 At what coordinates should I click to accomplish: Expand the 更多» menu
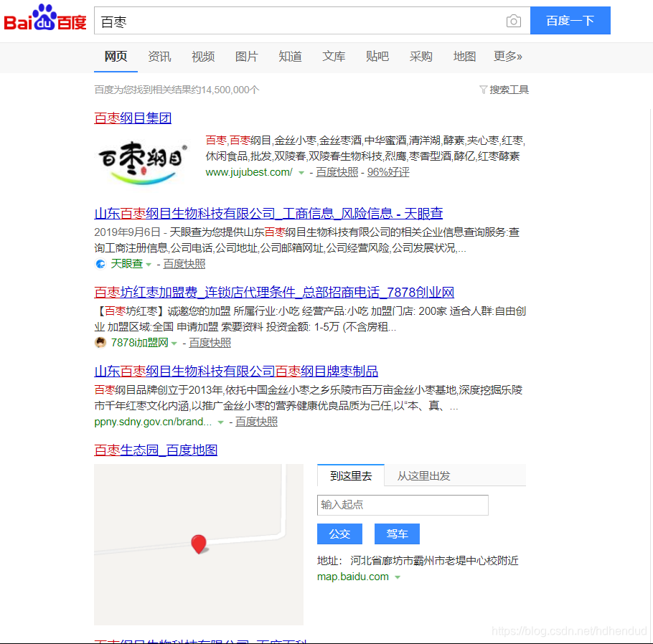click(507, 56)
